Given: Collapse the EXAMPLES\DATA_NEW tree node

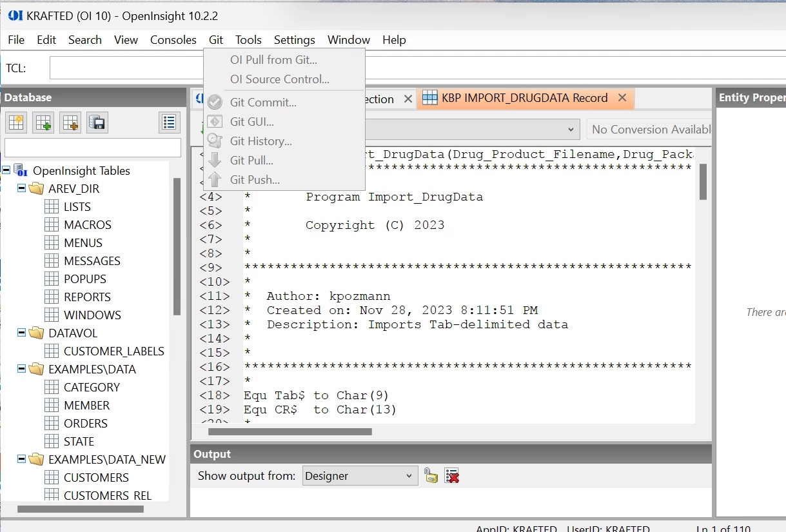Looking at the screenshot, I should [21, 460].
